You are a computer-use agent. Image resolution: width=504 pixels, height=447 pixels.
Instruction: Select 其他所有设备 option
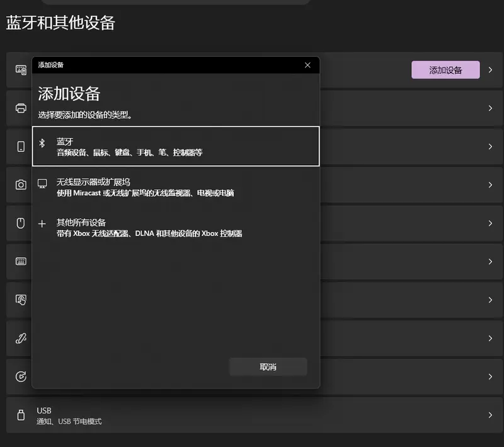click(176, 228)
